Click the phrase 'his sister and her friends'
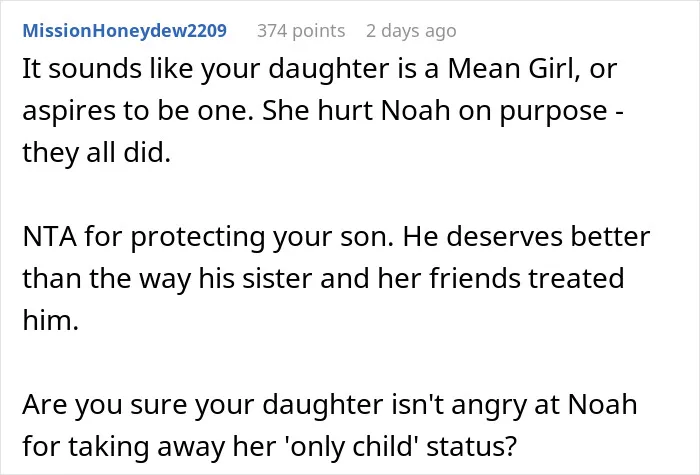The image size is (700, 475). (360, 278)
